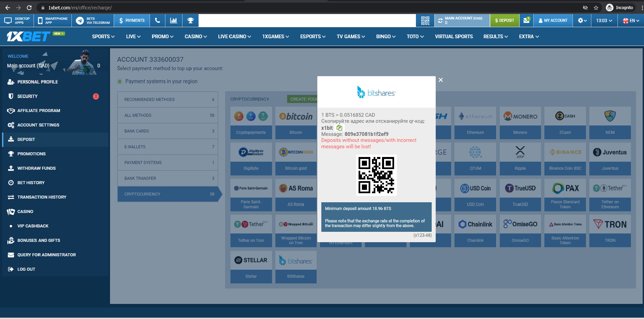Expand the SPORTS menu

[103, 37]
